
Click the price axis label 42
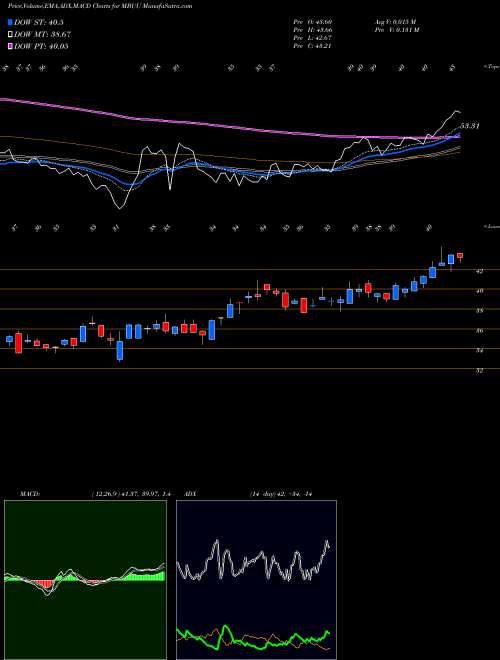tap(479, 271)
